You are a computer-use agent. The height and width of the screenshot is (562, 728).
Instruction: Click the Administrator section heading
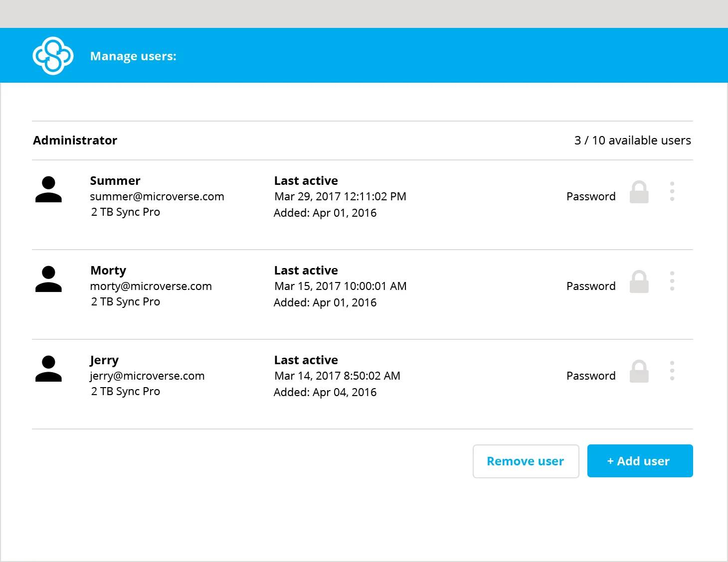tap(75, 140)
